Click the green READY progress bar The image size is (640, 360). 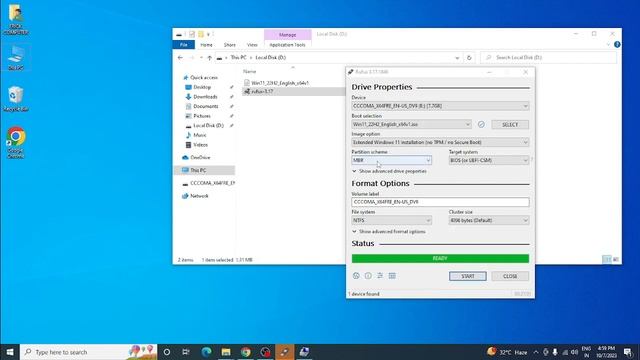(440, 258)
